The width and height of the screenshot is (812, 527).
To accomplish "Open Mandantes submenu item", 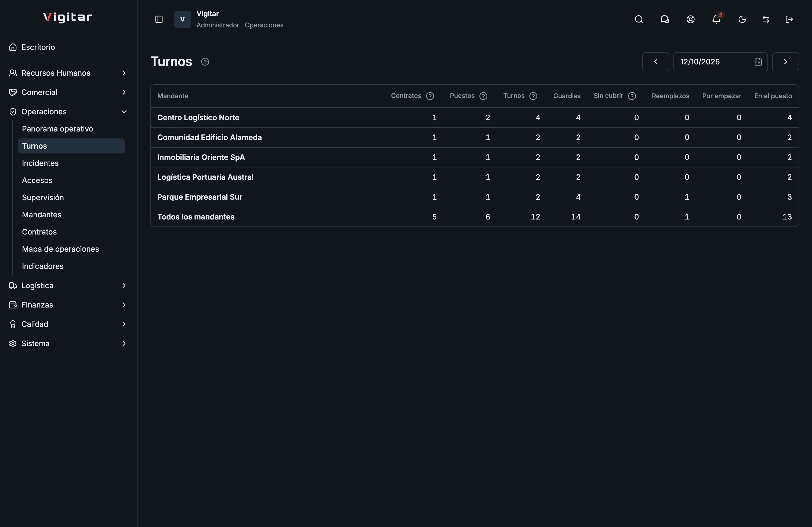I will (71, 215).
